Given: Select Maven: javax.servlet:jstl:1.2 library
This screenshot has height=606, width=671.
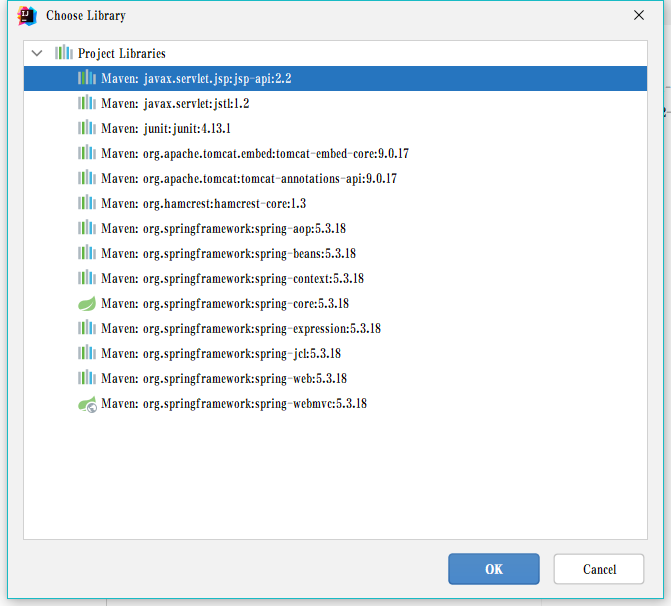Looking at the screenshot, I should pyautogui.click(x=175, y=103).
